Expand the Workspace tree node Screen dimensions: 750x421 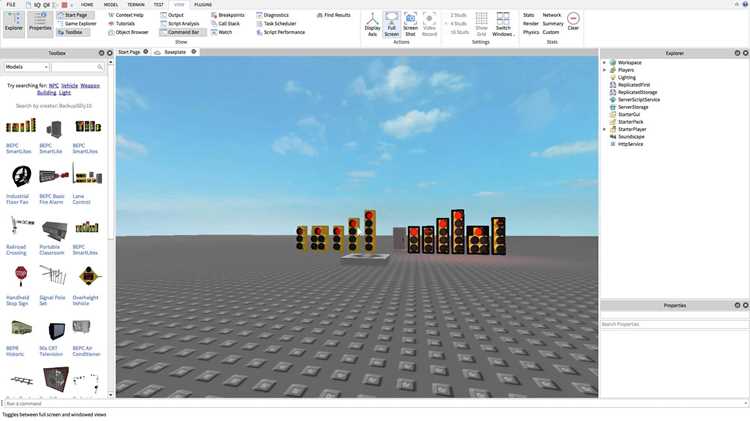click(x=604, y=63)
